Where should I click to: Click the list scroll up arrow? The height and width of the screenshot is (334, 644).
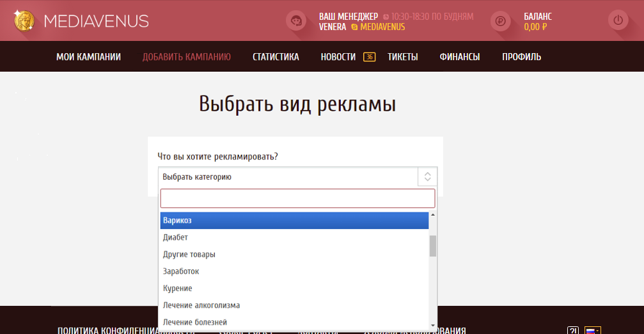point(432,215)
